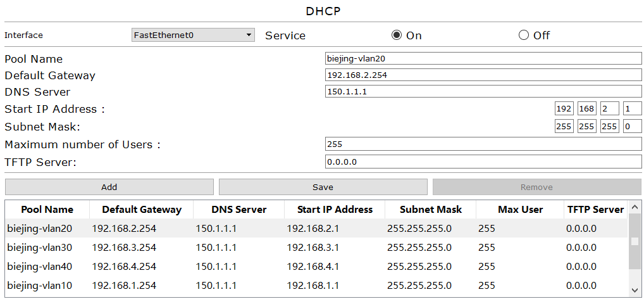
Task: Click the Pool Name input field
Action: coord(483,59)
